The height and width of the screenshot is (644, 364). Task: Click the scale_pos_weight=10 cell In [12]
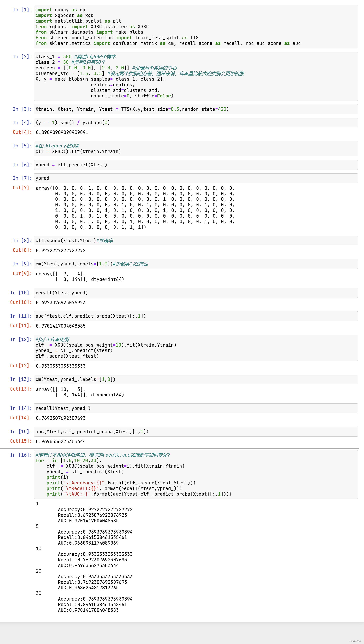tap(196, 348)
